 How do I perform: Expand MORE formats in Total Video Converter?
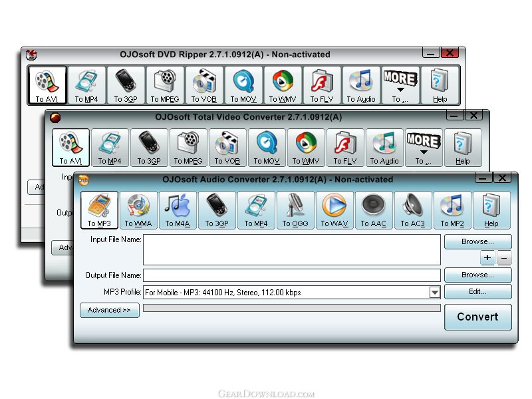pos(424,148)
